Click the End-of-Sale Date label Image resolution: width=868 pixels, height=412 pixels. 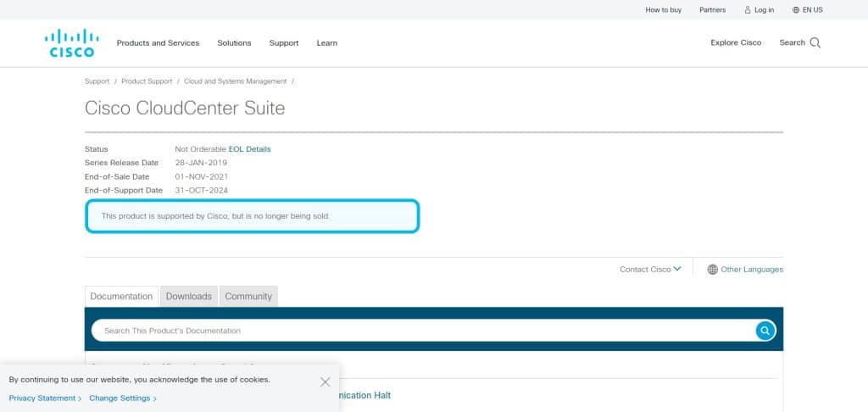click(x=117, y=176)
